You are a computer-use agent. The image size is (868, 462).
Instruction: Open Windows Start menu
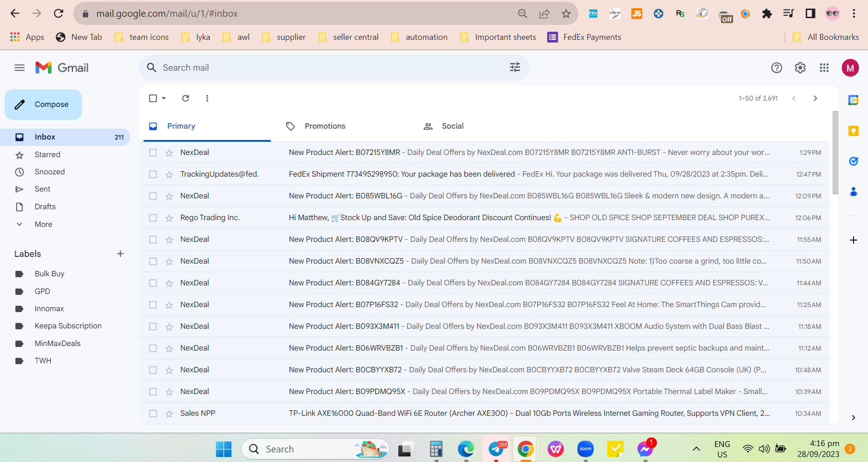click(224, 449)
